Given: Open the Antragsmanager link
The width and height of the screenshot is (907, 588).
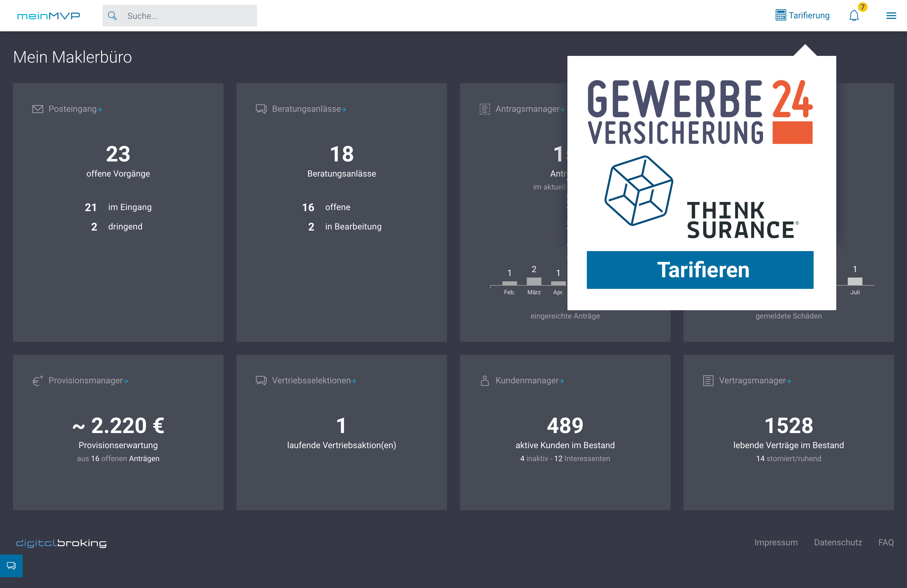Looking at the screenshot, I should 530,109.
